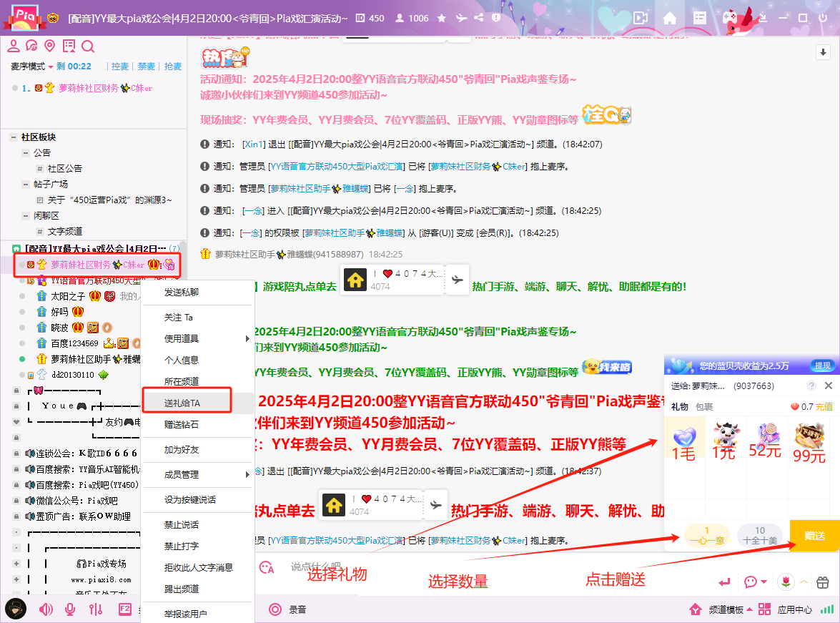Open the sidebar search magnifier icon
This screenshot has height=623, width=840.
(88, 46)
